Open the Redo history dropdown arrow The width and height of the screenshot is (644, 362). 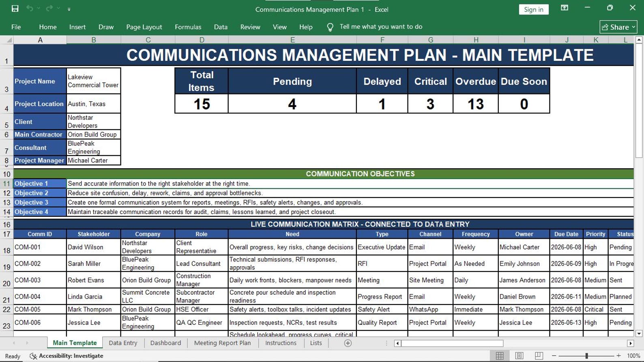(x=58, y=9)
